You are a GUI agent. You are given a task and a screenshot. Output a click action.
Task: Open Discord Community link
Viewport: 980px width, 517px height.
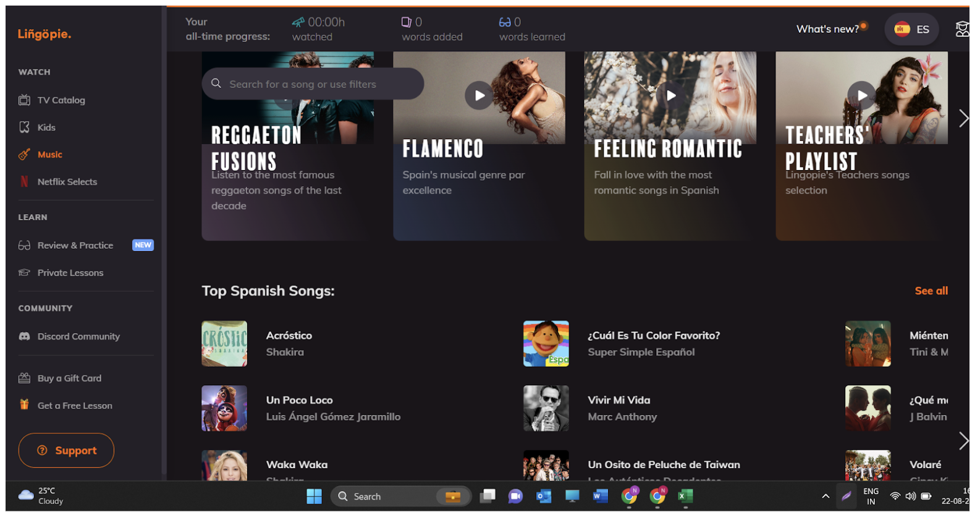[78, 336]
